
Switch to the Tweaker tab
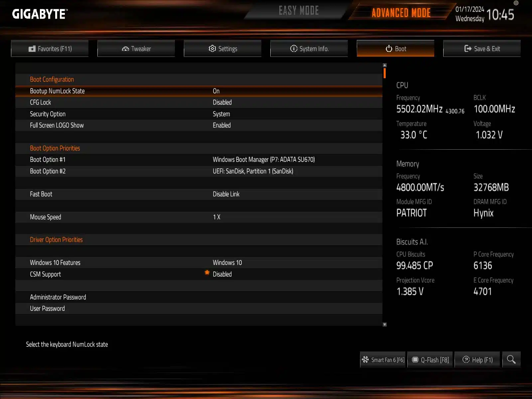(136, 49)
